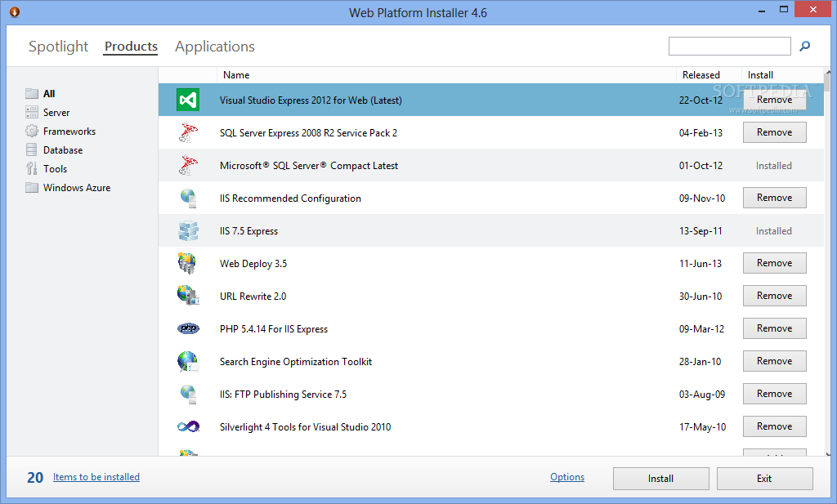Click the URL Rewrite 2.0 icon

pos(188,296)
